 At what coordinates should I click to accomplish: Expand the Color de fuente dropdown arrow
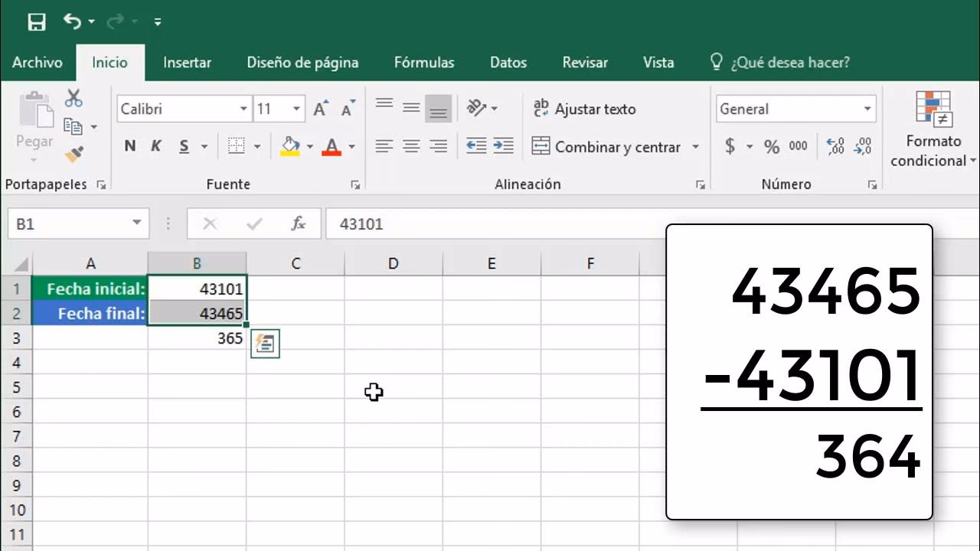coord(351,147)
